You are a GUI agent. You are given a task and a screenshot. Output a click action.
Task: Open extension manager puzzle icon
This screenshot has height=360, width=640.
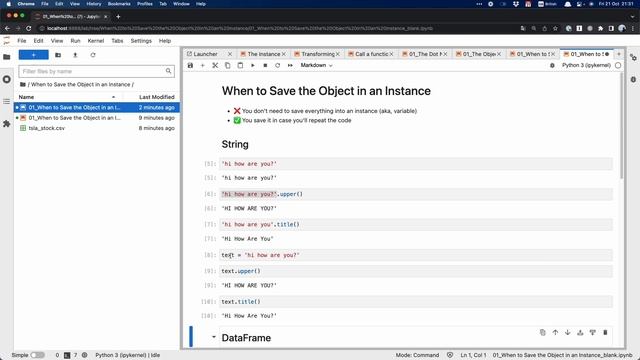tap(7, 123)
